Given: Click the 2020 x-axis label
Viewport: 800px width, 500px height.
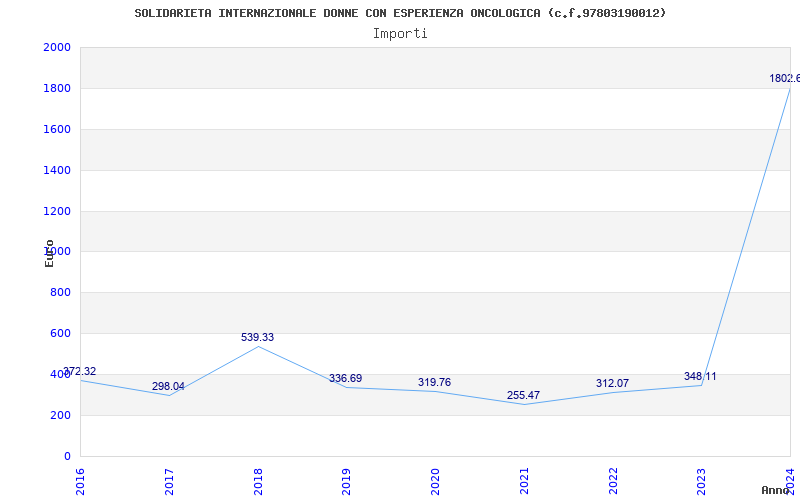Looking at the screenshot, I should 435,482.
